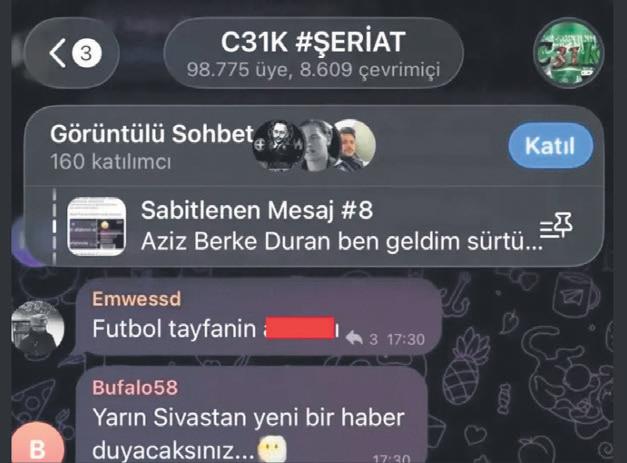Viewport: 627px width, 463px height.
Task: Open the pinned messages list icon
Action: click(x=556, y=226)
